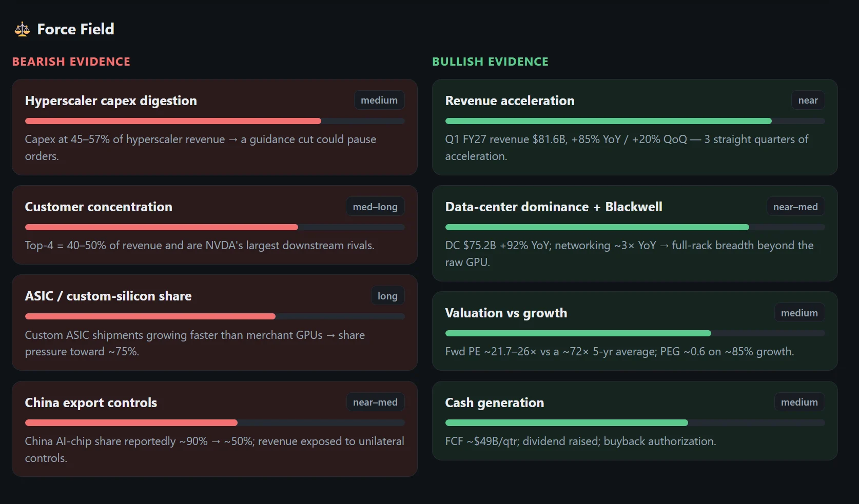Click the Cash generation strength bar
This screenshot has height=504, width=859.
(635, 423)
